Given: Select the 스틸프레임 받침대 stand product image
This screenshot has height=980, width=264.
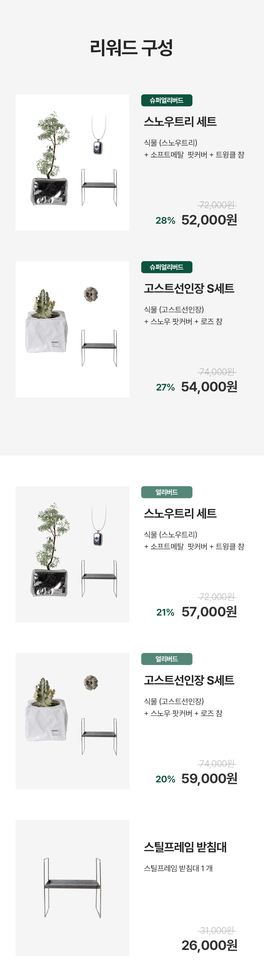Looking at the screenshot, I should [72, 888].
